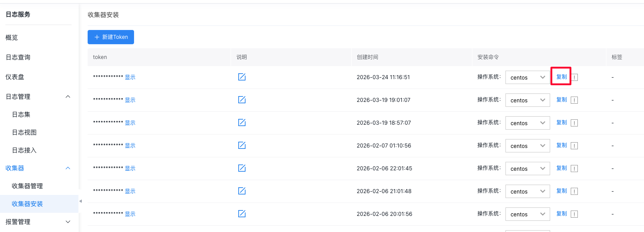Click info icon in 2026-03-19 18:57:07 row
644x232 pixels.
click(575, 123)
